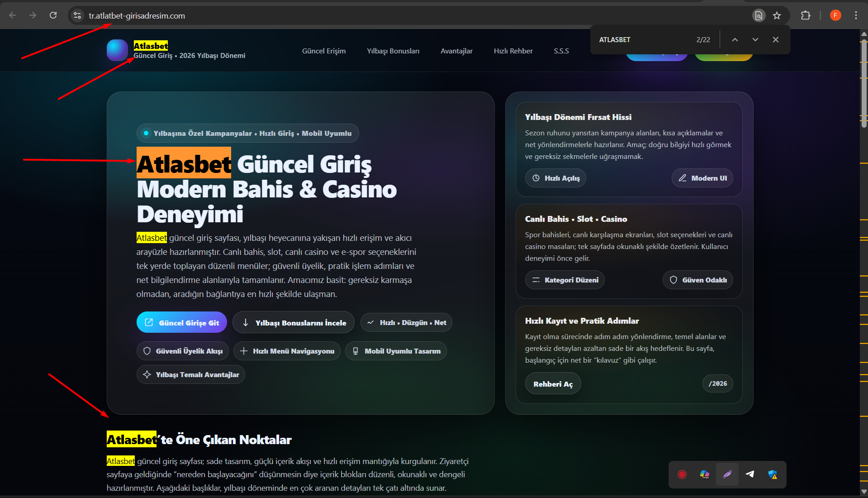Jump to the previous find match
Viewport: 868px width, 498px height.
pos(735,40)
